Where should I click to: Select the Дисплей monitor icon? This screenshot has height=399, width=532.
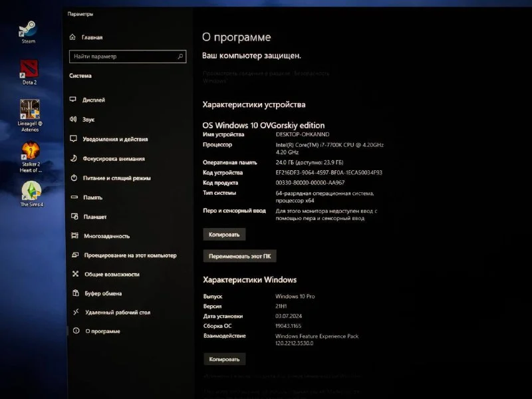click(73, 100)
